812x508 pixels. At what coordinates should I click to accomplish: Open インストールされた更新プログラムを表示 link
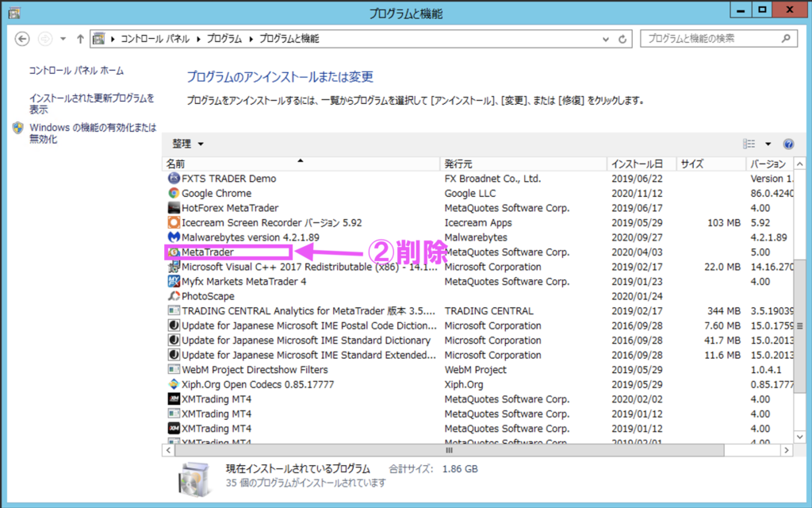(92, 104)
